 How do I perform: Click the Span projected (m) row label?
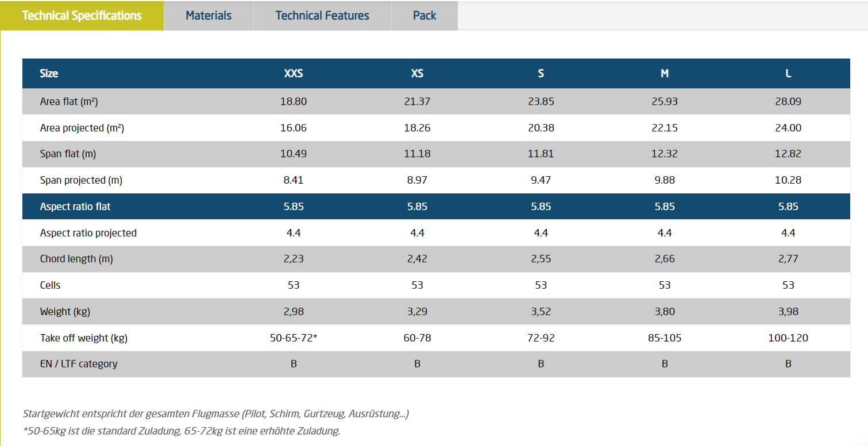(x=81, y=180)
